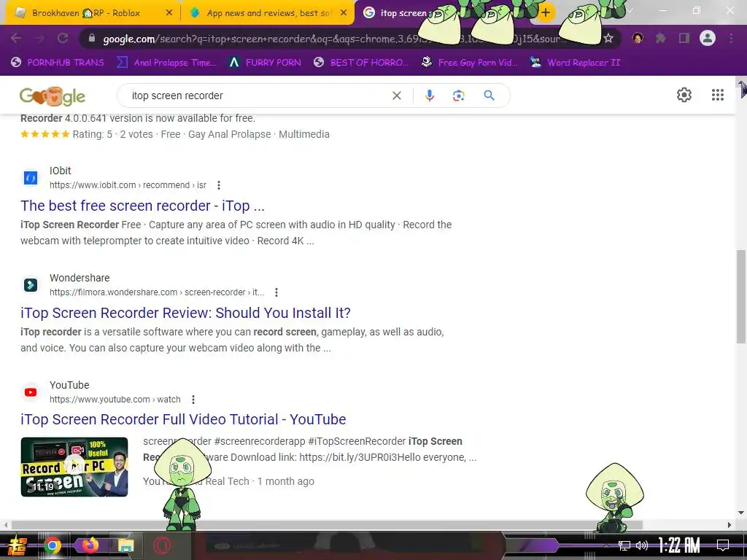This screenshot has height=560, width=747.
Task: Open 'iTop Screen Recorder Review: Should You Install It?'
Action: 185,313
